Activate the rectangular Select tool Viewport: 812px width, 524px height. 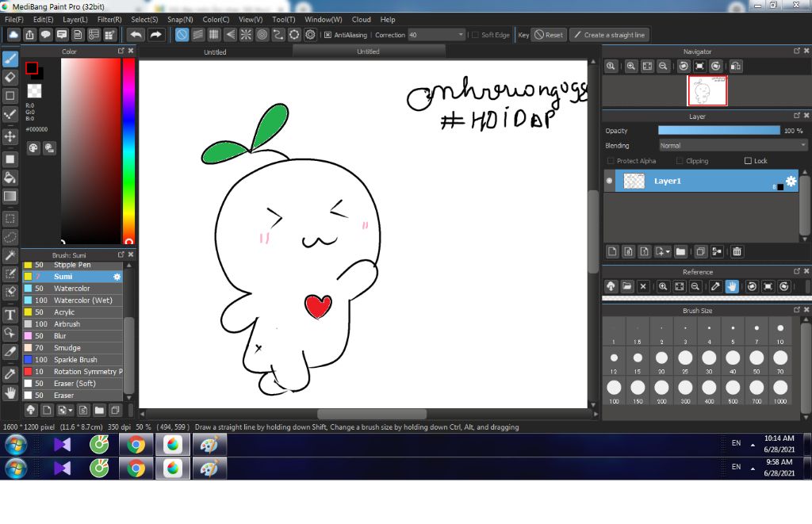click(x=10, y=219)
